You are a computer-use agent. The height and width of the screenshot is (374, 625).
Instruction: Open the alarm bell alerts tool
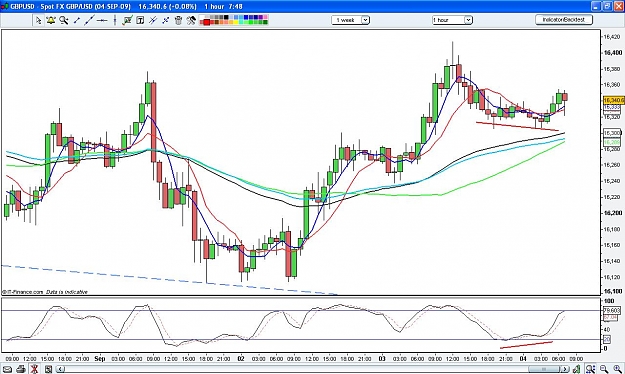pyautogui.click(x=51, y=20)
